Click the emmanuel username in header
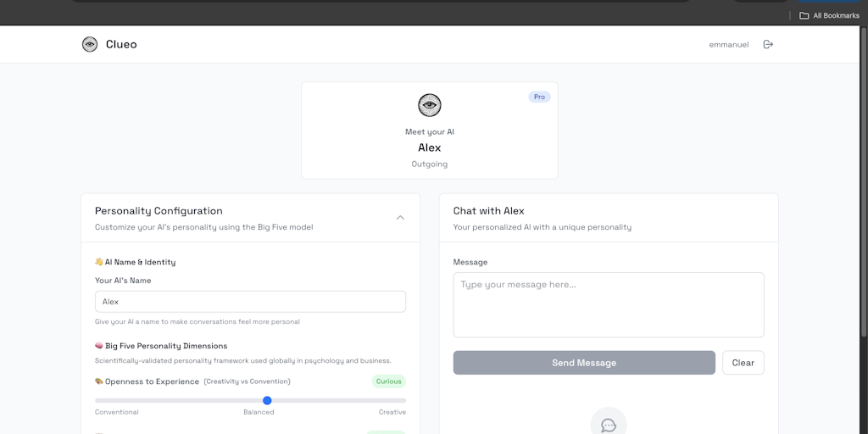The height and width of the screenshot is (434, 868). 729,45
